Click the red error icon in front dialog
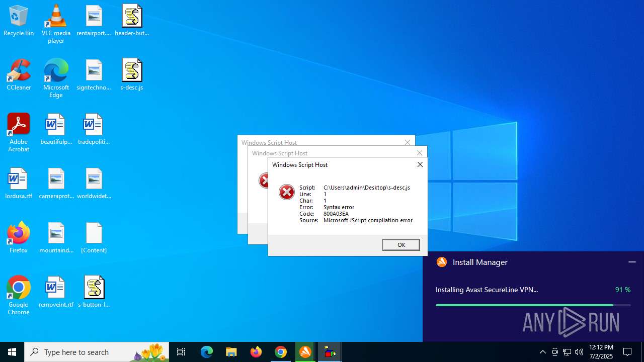Viewport: 644px width, 362px height. (287, 192)
